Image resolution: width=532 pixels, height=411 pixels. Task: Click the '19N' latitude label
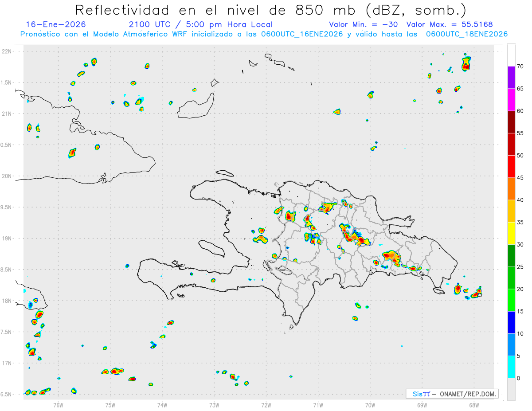(8, 238)
